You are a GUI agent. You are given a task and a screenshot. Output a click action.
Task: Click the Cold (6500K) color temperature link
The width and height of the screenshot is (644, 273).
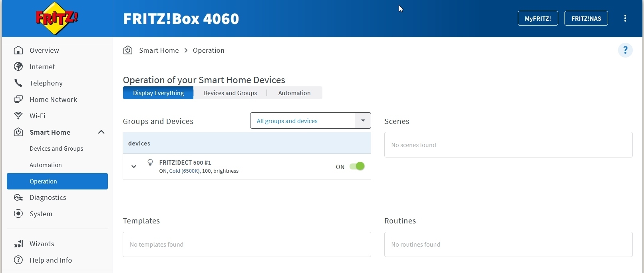(x=184, y=171)
